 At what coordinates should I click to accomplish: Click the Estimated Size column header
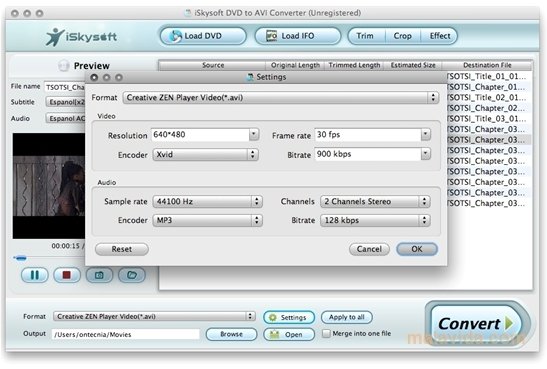pyautogui.click(x=413, y=65)
